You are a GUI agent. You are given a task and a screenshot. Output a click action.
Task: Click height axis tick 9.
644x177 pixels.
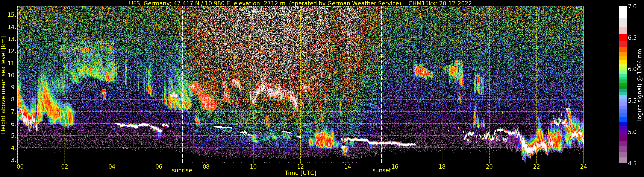[x=13, y=87]
